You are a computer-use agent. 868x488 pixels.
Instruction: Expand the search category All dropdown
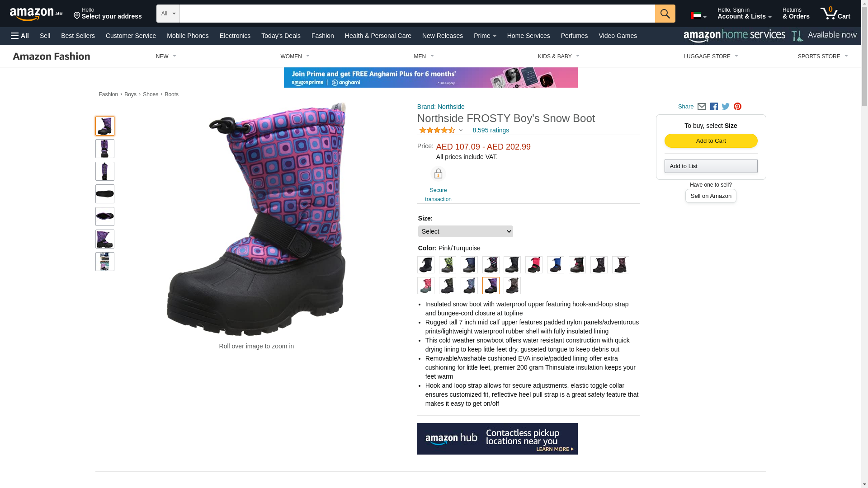168,14
